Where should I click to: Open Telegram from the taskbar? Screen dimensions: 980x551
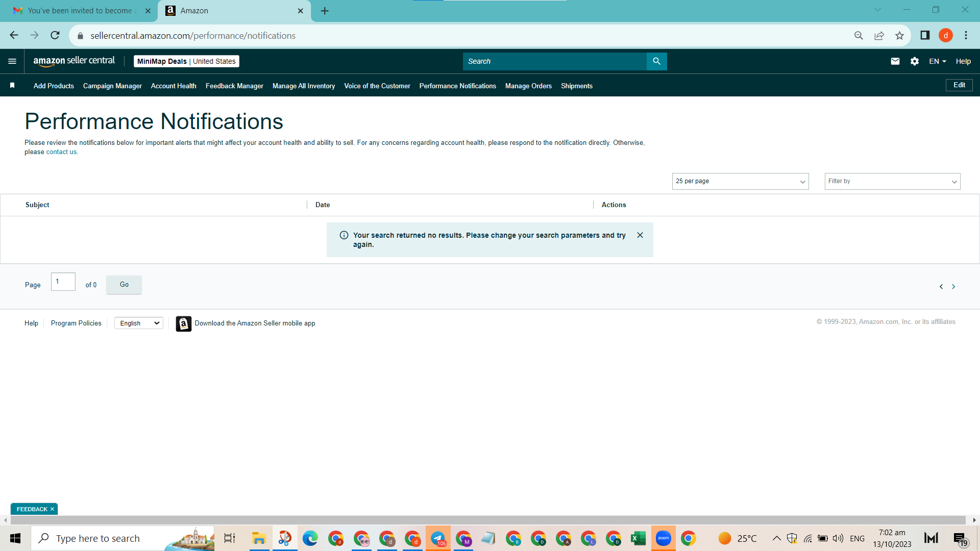tap(438, 538)
